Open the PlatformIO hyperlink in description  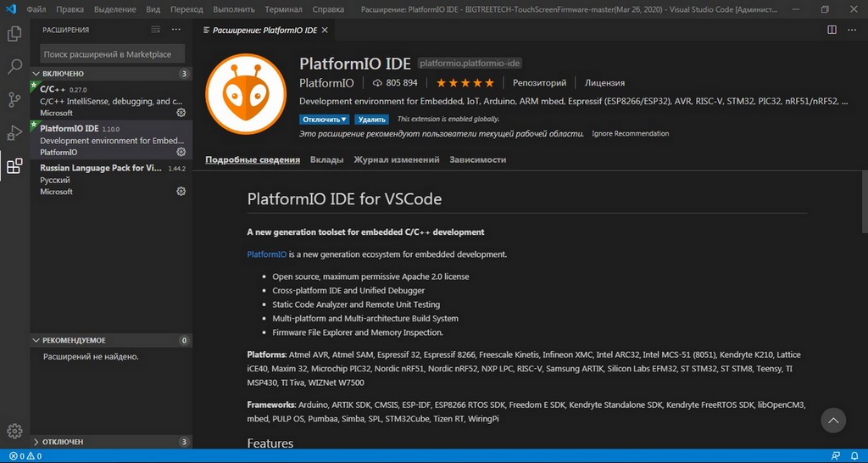tap(267, 254)
